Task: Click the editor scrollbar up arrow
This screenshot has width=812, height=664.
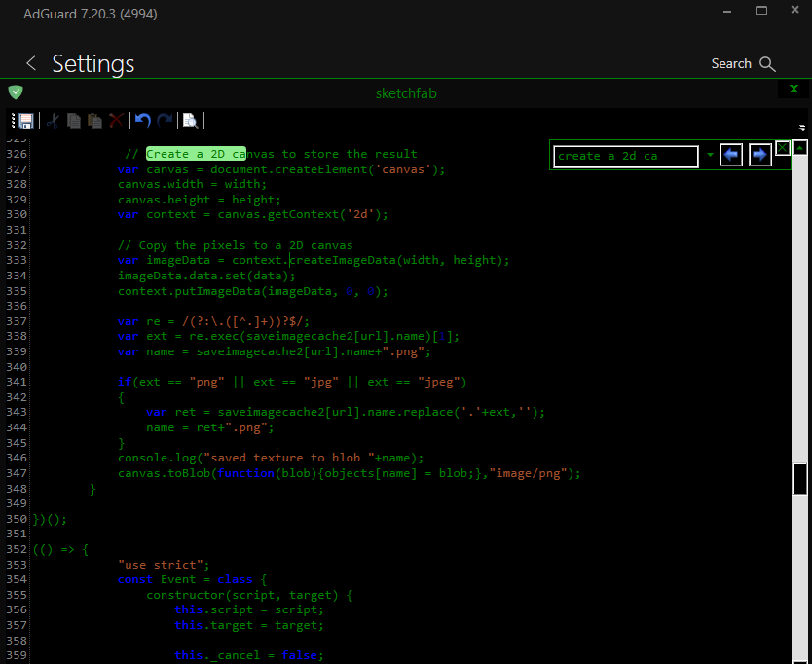Action: click(x=799, y=148)
